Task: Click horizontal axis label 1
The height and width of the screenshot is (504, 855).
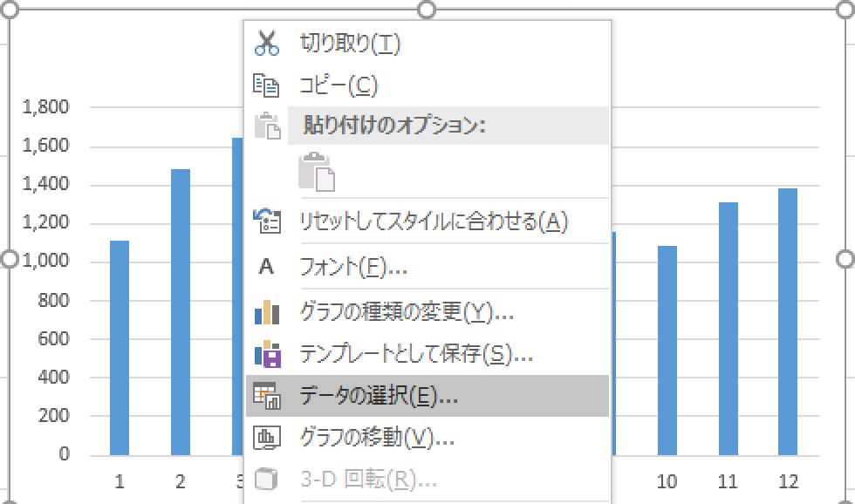Action: pyautogui.click(x=120, y=481)
